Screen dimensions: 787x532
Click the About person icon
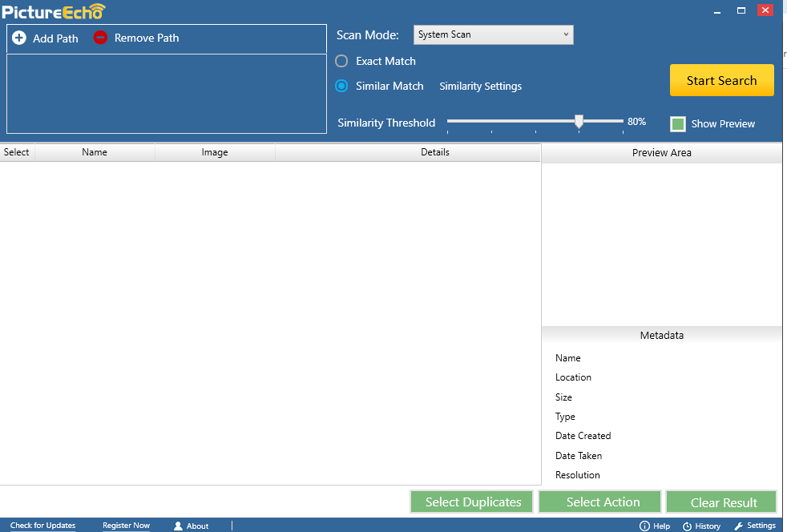tap(178, 526)
